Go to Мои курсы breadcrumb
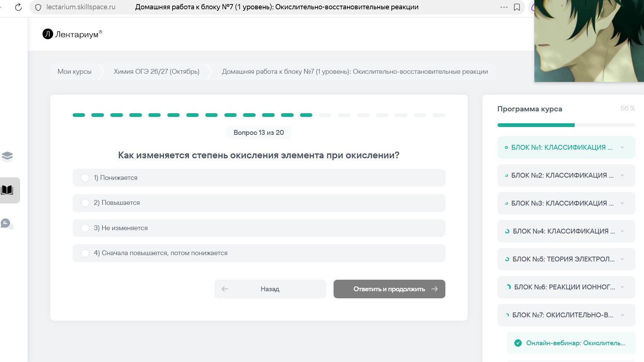 75,72
